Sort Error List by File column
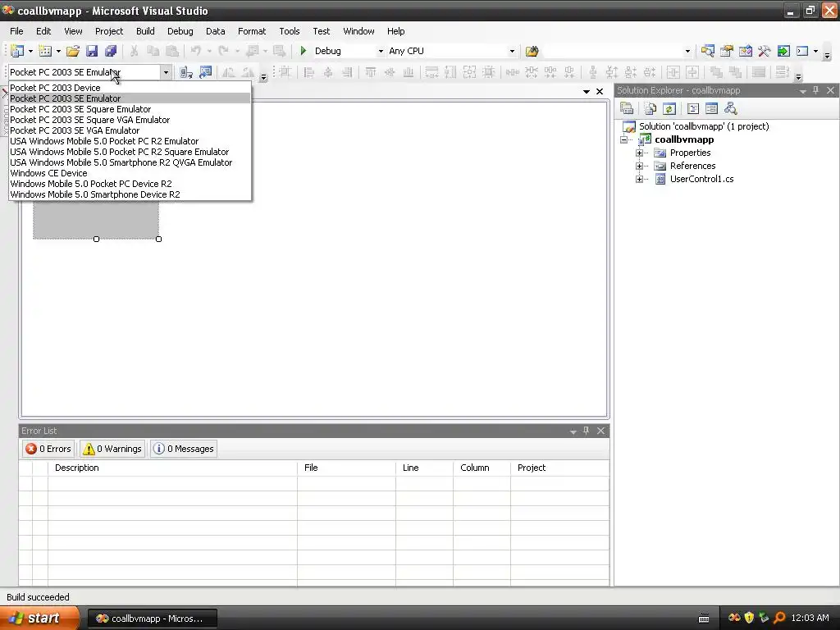 [x=347, y=468]
